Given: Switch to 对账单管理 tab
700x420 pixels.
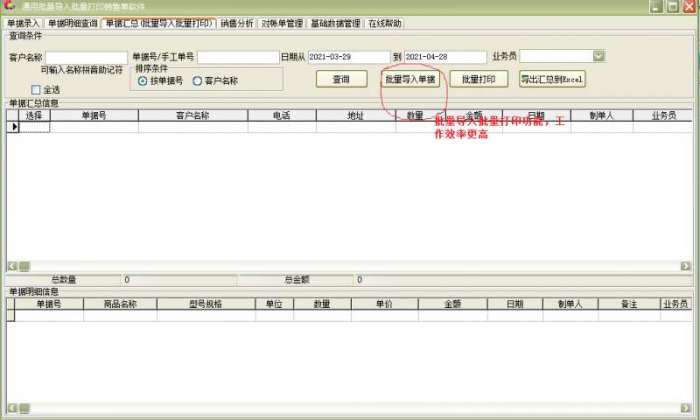Looking at the screenshot, I should tap(282, 23).
